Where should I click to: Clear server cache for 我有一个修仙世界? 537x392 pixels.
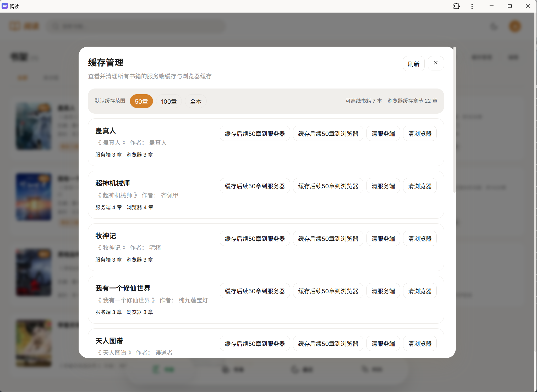point(383,291)
